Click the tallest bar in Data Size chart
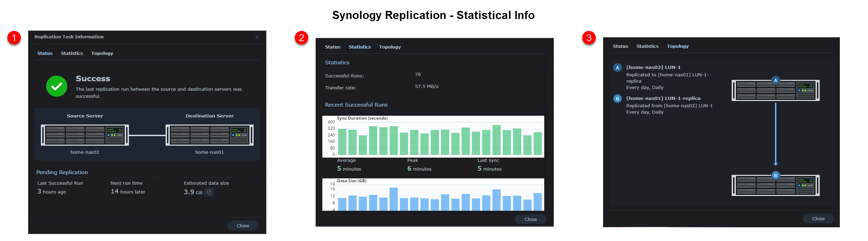Image resolution: width=868 pixels, height=241 pixels. click(393, 199)
